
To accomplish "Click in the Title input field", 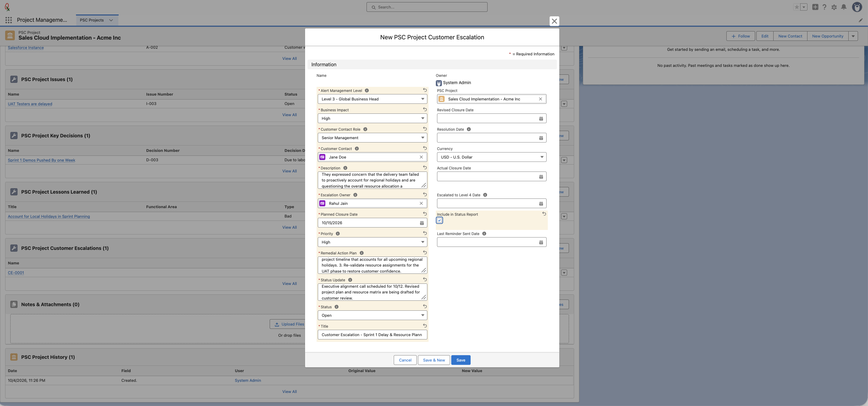I will point(372,335).
